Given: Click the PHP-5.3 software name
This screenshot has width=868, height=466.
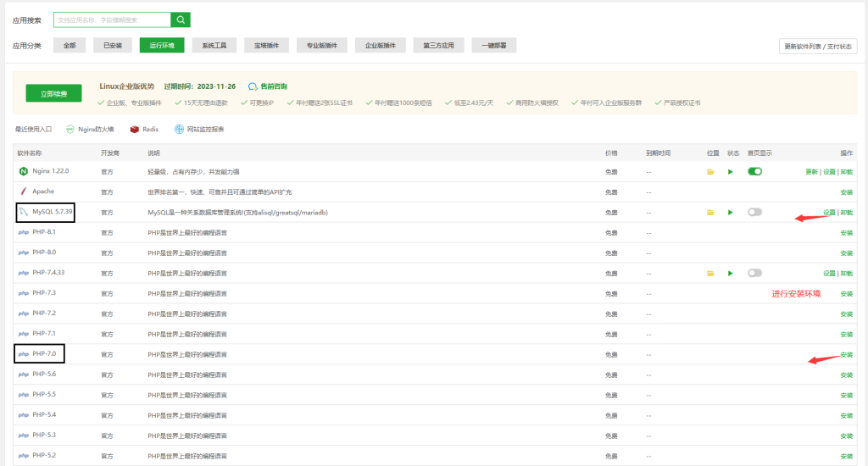Looking at the screenshot, I should pos(44,435).
